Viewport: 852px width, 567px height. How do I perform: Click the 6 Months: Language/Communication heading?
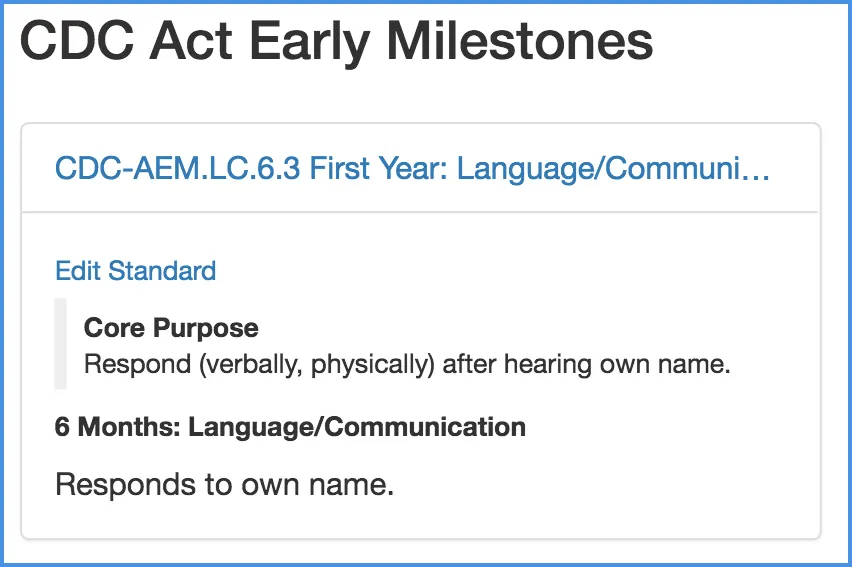[x=290, y=427]
